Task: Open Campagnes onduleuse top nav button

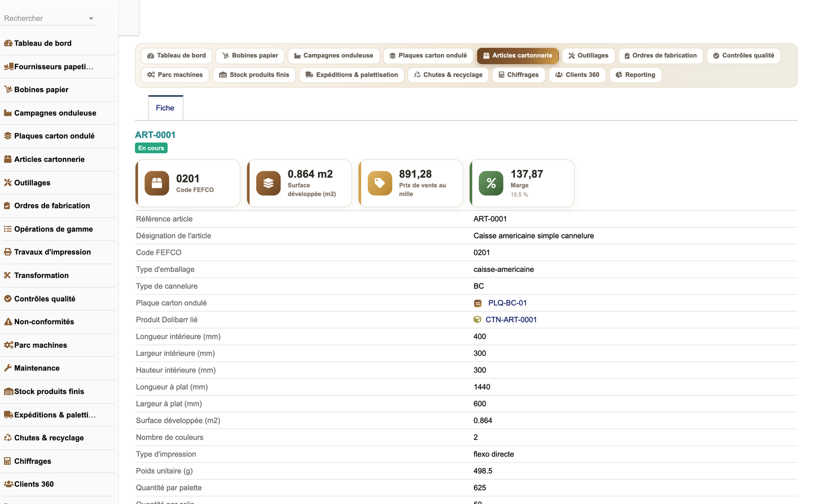Action: tap(334, 56)
